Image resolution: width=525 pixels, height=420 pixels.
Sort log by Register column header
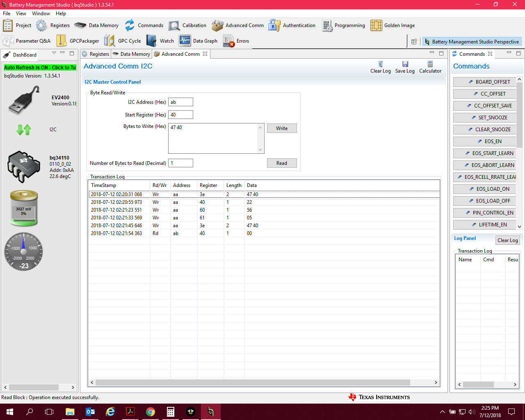pyautogui.click(x=210, y=185)
